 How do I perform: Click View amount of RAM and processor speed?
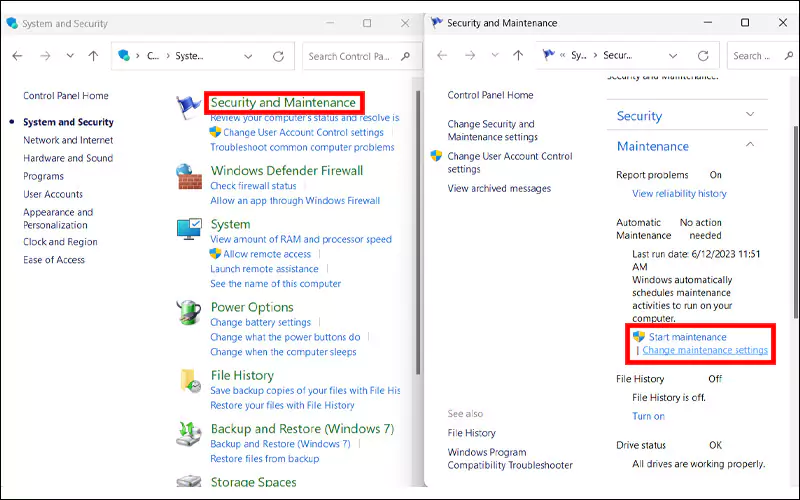coord(301,239)
